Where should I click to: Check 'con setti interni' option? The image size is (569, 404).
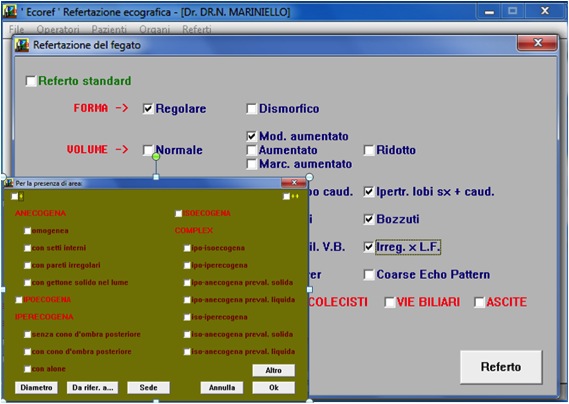click(x=28, y=248)
